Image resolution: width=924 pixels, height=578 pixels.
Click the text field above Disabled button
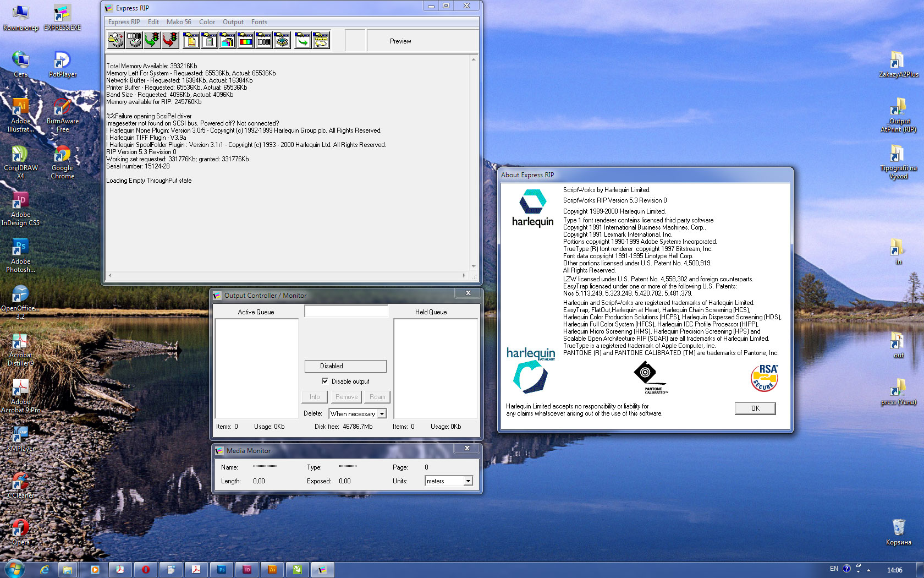[346, 311]
